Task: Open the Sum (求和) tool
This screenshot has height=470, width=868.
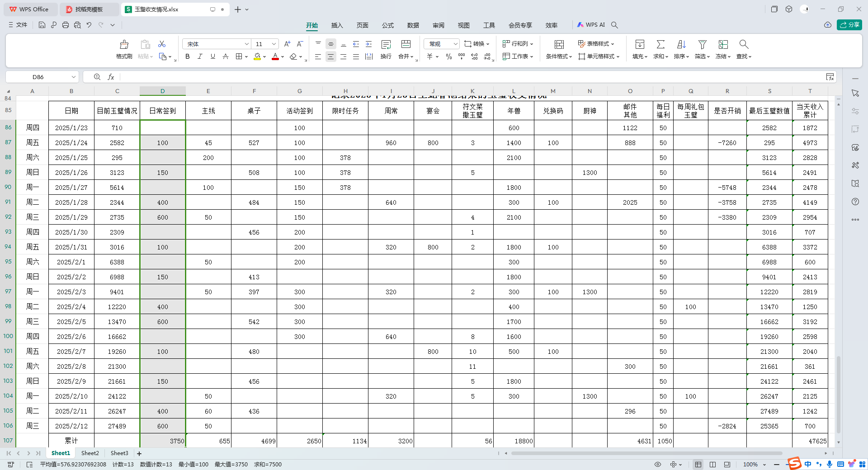Action: coord(660,45)
